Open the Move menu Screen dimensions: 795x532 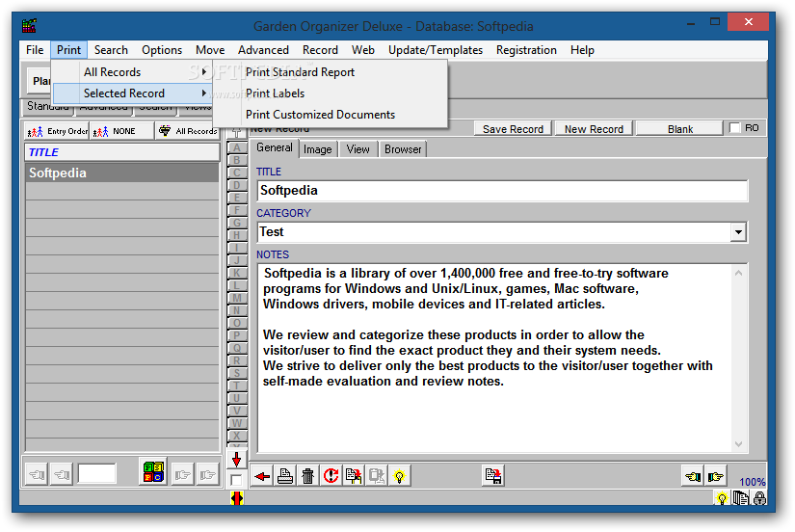tap(210, 50)
